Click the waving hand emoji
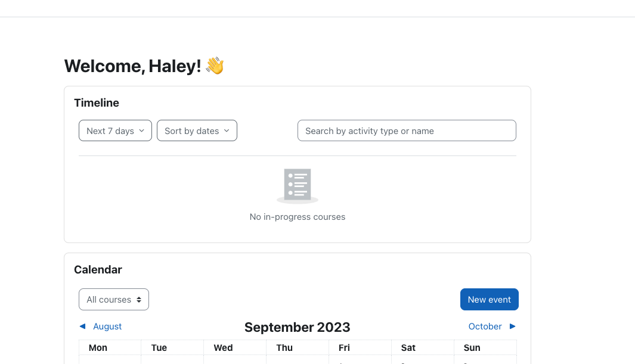635x364 pixels. (215, 66)
